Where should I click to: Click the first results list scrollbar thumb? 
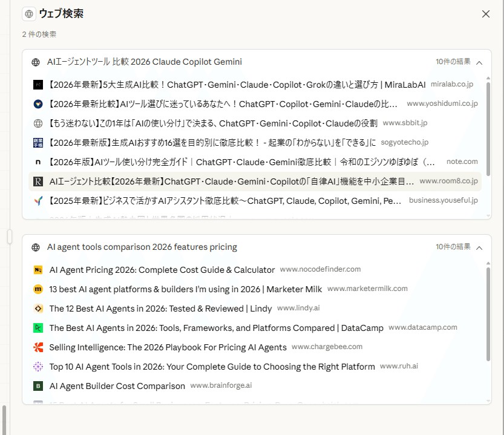pos(488,129)
